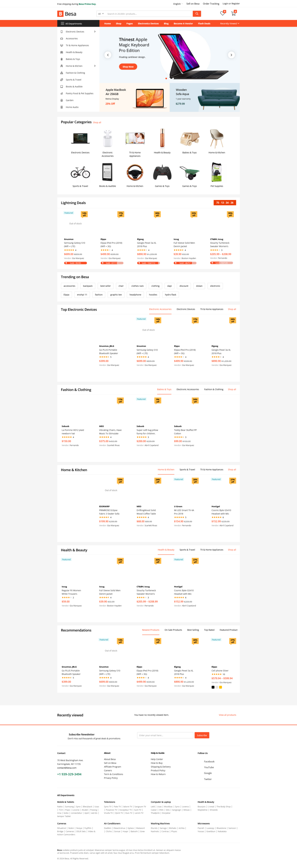297x868 pixels.
Task: Click the Home & Kitchen sidebar chair icon
Action: (x=62, y=66)
